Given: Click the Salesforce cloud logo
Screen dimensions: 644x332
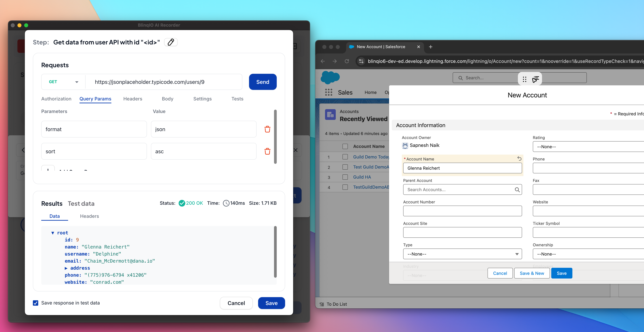Looking at the screenshot, I should pyautogui.click(x=330, y=77).
